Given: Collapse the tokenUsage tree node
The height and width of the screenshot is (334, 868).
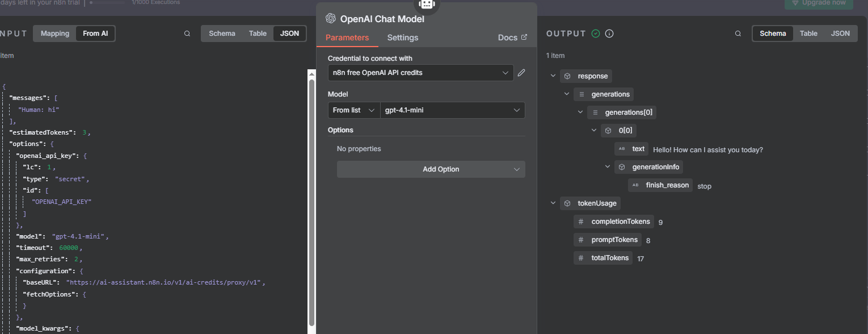Looking at the screenshot, I should [x=553, y=203].
